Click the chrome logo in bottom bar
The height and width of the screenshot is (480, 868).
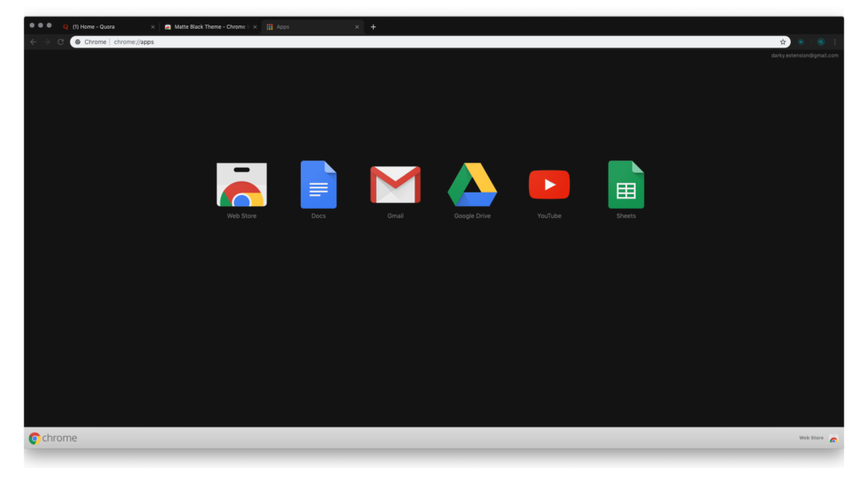point(53,438)
